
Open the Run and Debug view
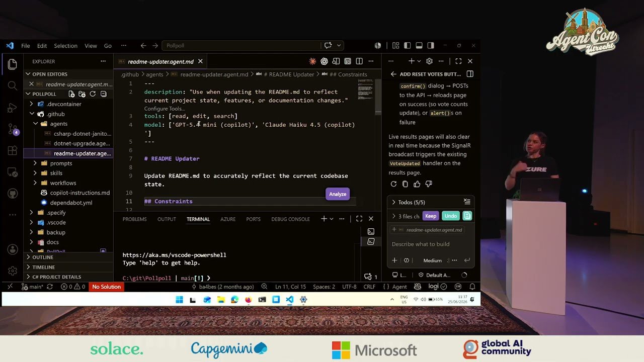click(x=13, y=108)
